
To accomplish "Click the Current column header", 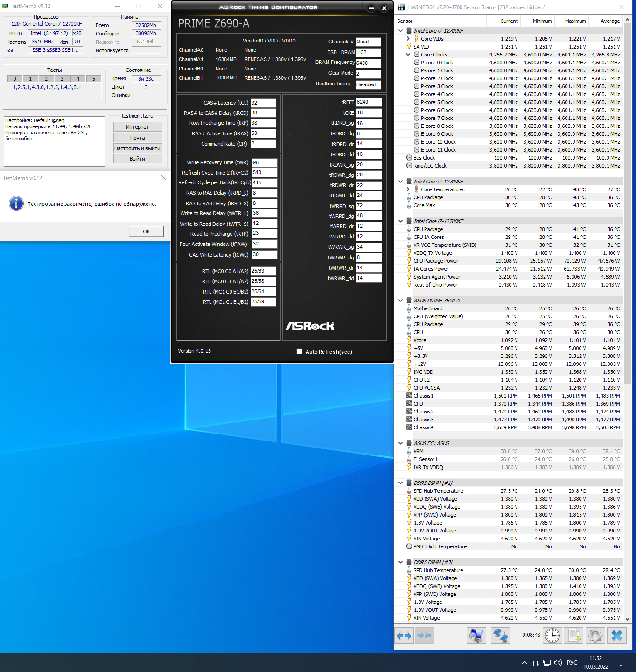I will tap(503, 21).
